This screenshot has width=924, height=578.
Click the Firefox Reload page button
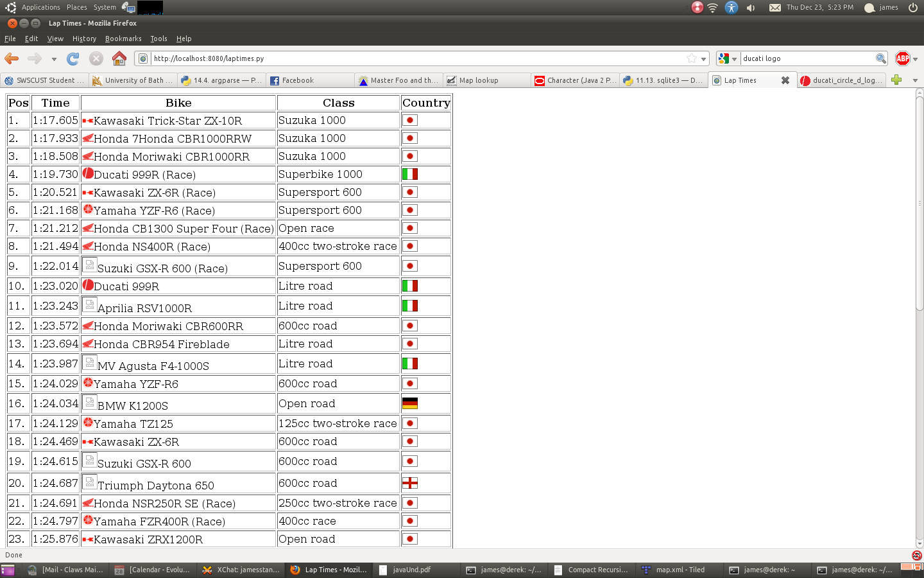tap(73, 58)
